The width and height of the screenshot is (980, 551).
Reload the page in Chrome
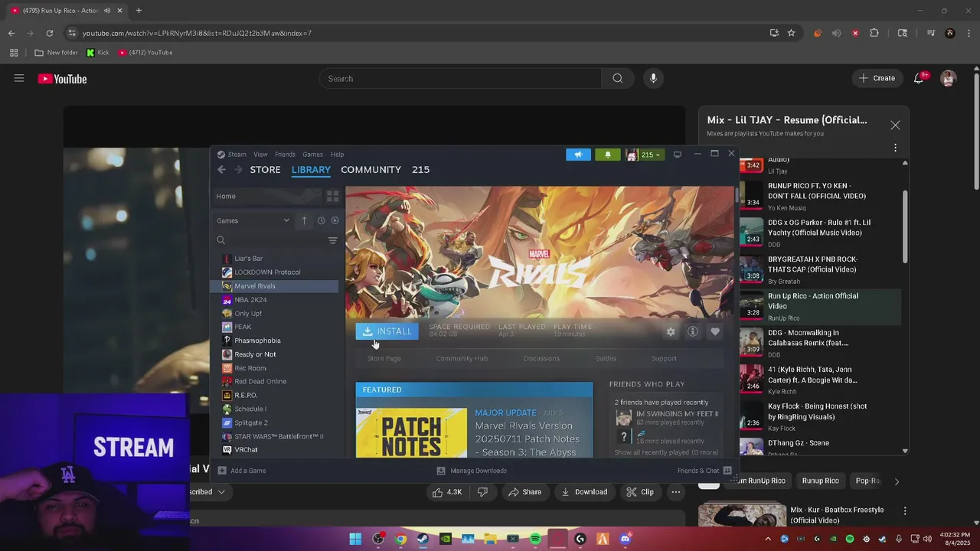50,33
